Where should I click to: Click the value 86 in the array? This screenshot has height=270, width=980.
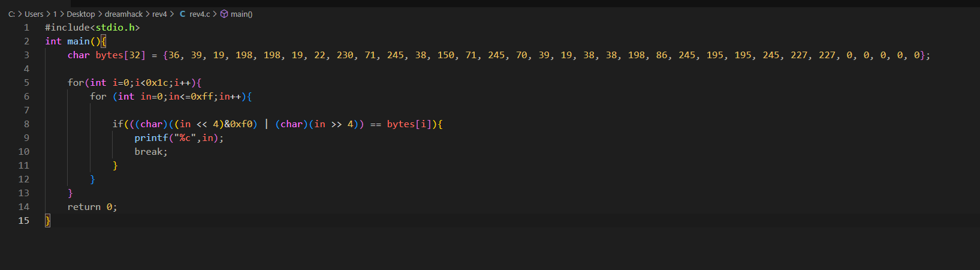pyautogui.click(x=662, y=55)
